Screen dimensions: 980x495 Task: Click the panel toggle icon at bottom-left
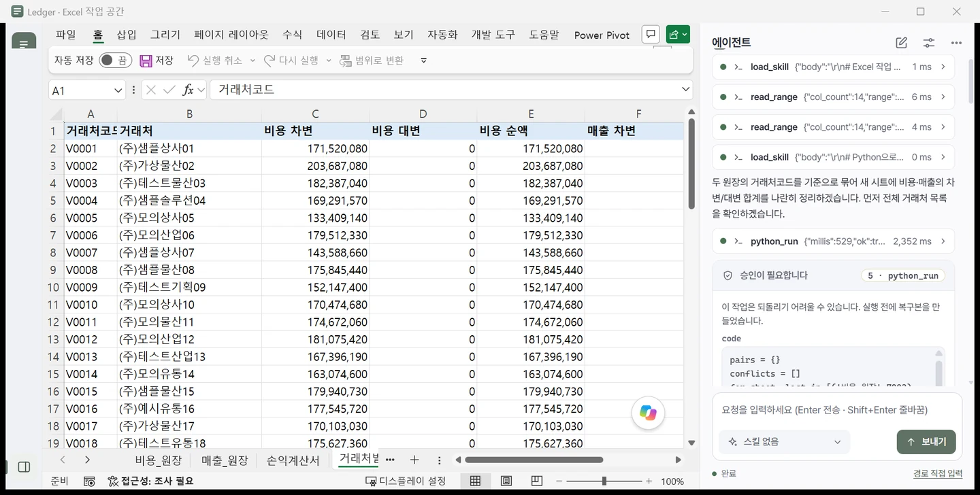[24, 467]
